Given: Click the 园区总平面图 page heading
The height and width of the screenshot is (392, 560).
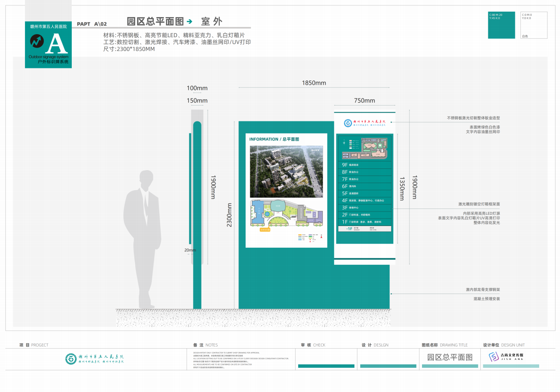Looking at the screenshot, I should point(155,21).
